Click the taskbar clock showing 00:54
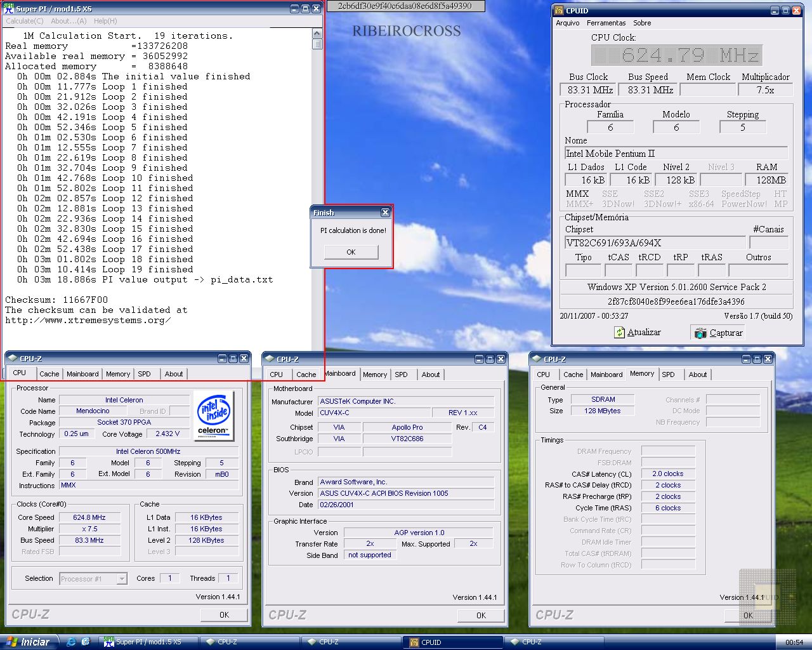Screen dimensions: 812x650 [x=794, y=642]
